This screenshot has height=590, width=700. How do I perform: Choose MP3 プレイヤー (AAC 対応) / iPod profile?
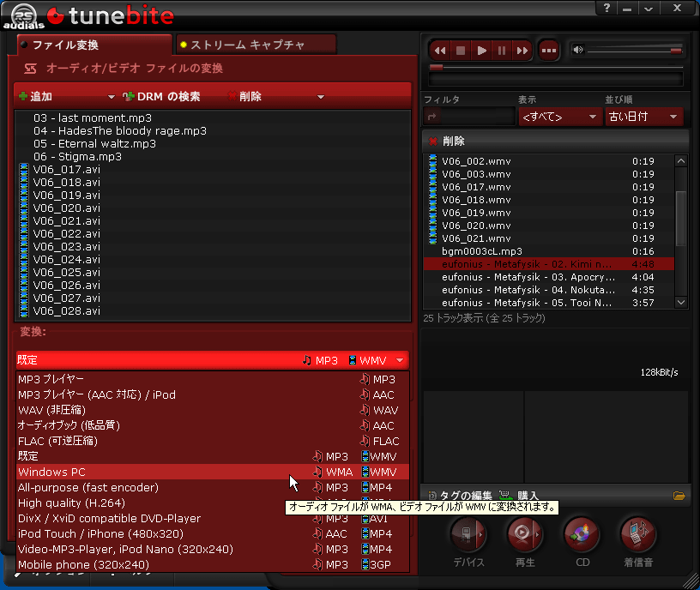pos(213,395)
